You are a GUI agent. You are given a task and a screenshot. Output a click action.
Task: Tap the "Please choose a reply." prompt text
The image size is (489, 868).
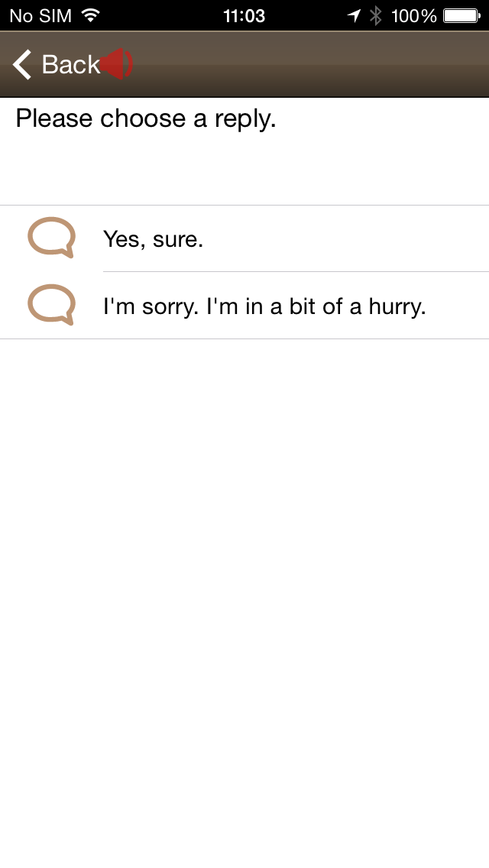pos(146,118)
